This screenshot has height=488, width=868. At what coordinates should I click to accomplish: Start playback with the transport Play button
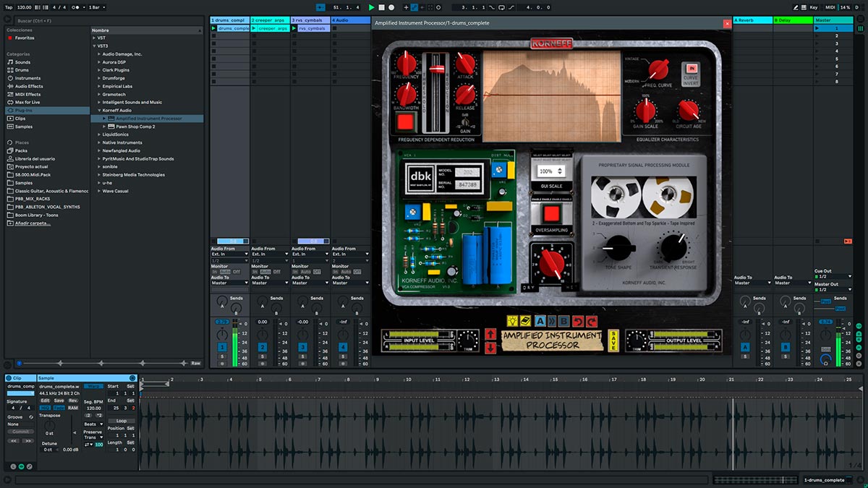(372, 7)
